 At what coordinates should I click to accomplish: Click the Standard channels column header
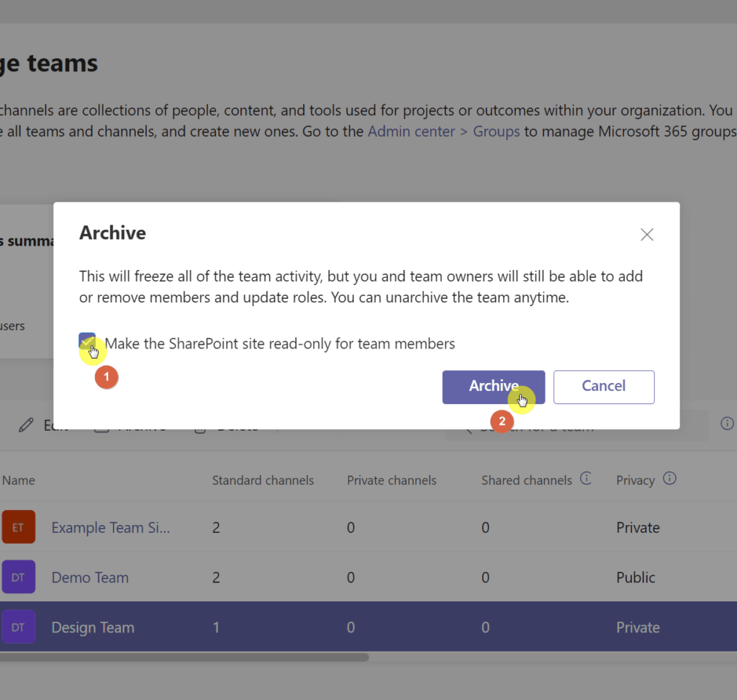click(x=263, y=480)
